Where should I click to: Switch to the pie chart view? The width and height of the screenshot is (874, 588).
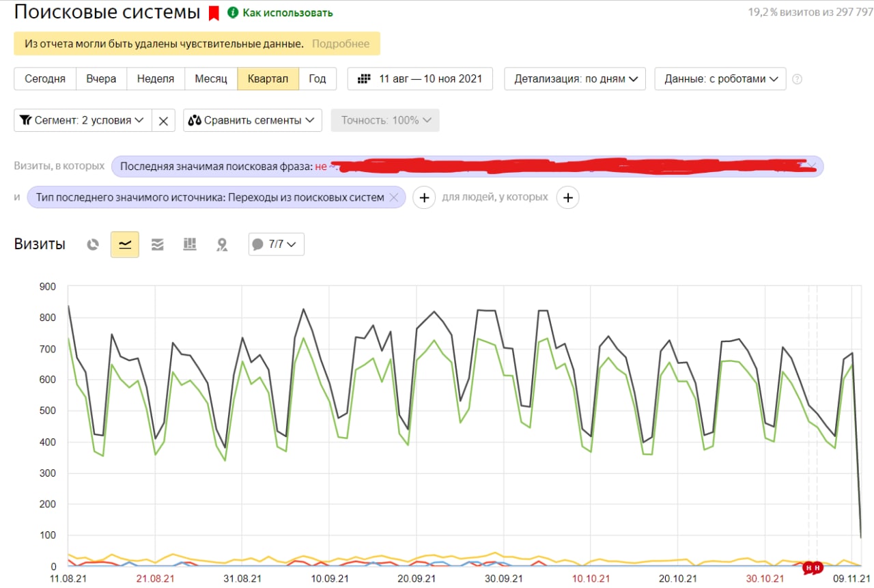(93, 244)
